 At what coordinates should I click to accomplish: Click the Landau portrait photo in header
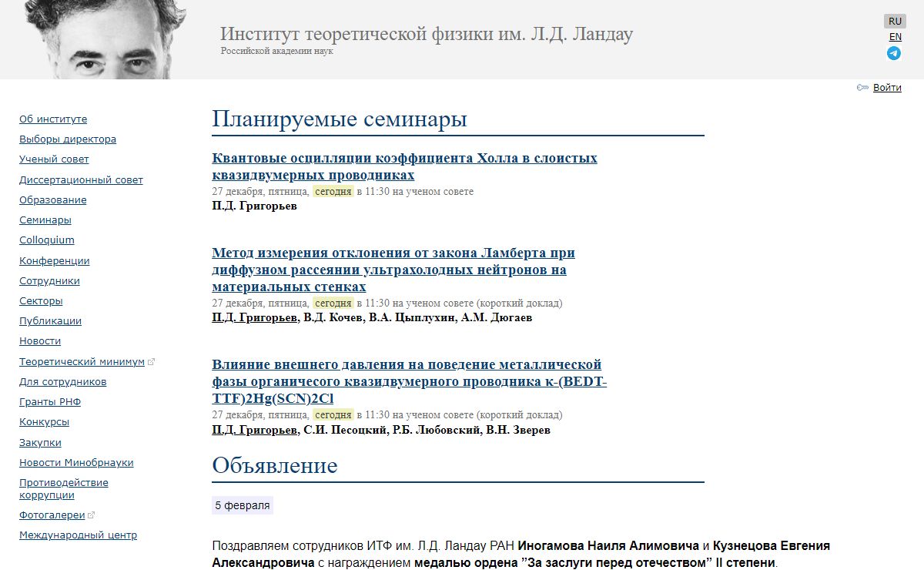(x=105, y=39)
